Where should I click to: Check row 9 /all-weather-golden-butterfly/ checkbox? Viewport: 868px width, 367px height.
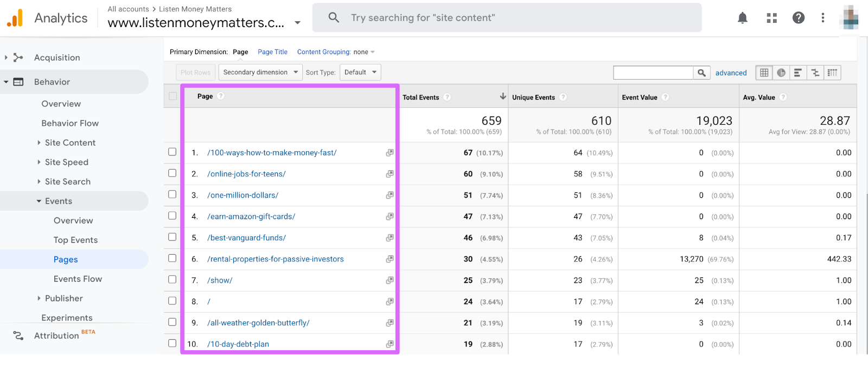point(173,321)
